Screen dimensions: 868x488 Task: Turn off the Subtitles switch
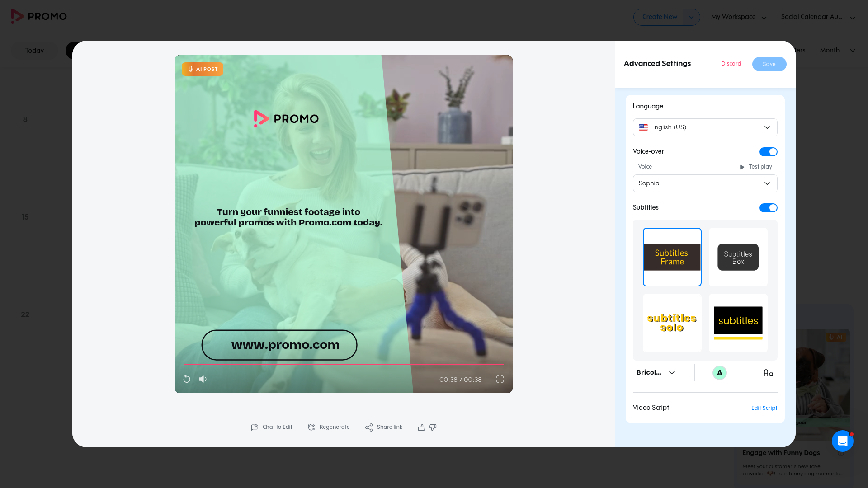(768, 208)
